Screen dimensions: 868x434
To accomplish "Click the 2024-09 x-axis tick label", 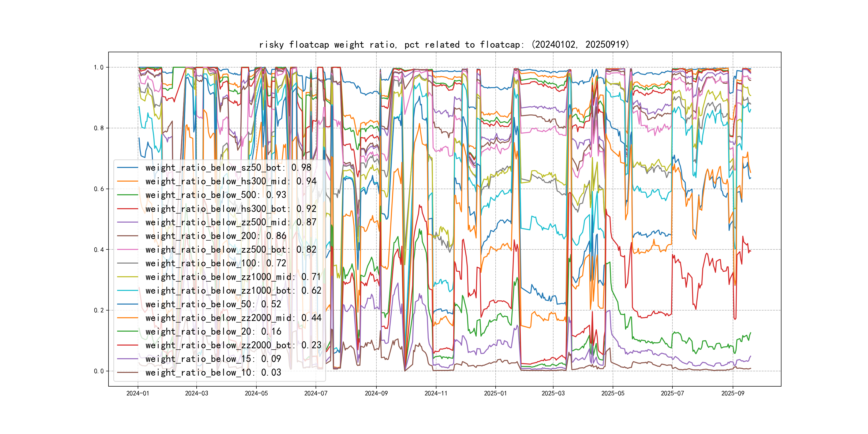I will tap(376, 394).
